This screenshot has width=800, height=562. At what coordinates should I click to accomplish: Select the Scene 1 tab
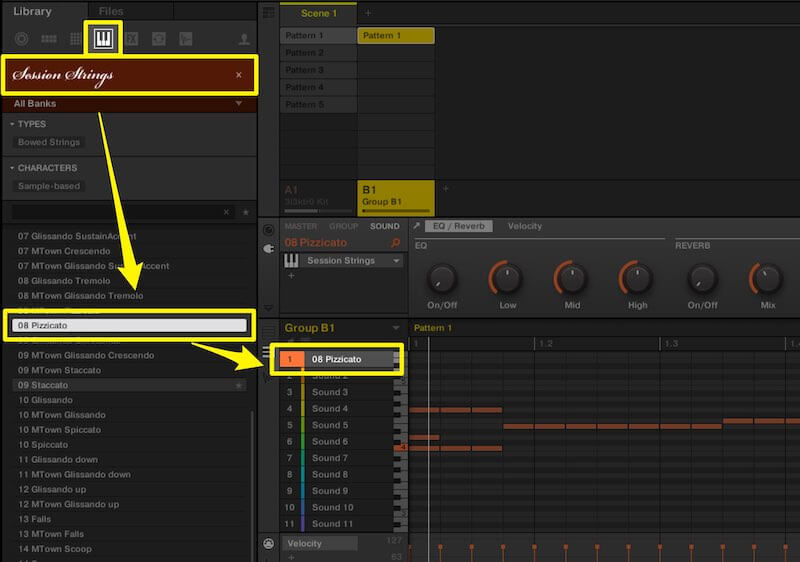tap(318, 14)
